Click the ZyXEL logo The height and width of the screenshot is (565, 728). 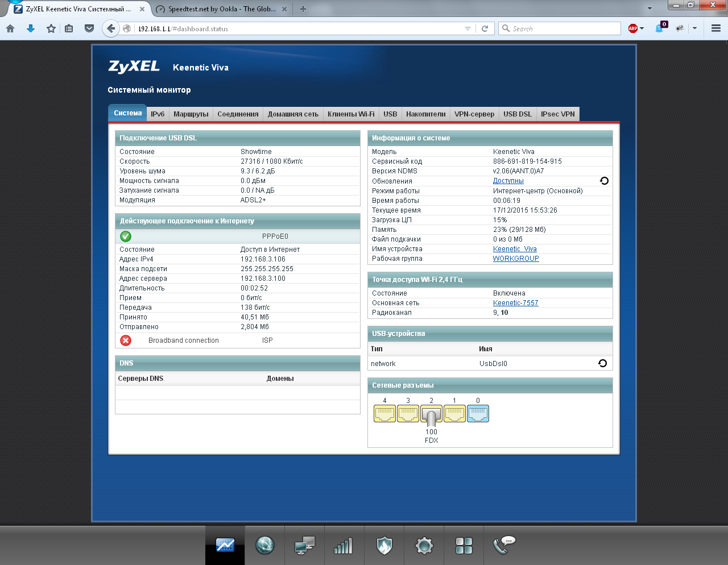[x=134, y=67]
